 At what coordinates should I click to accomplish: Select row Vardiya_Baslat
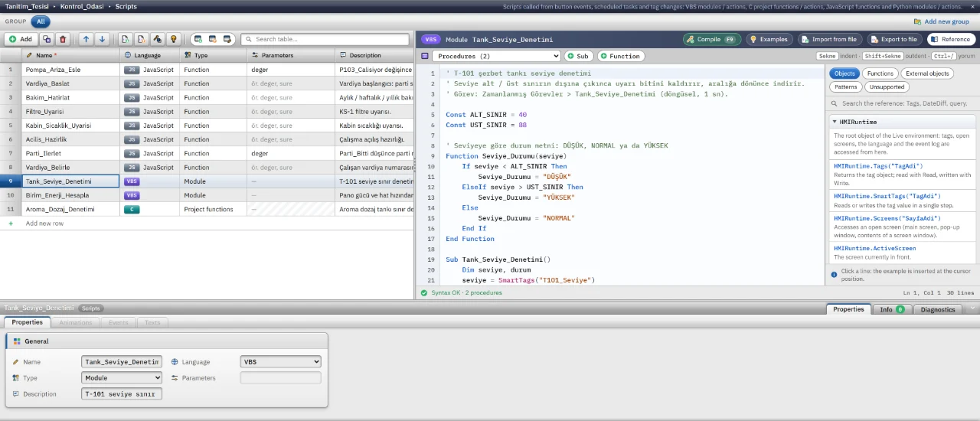pos(207,83)
